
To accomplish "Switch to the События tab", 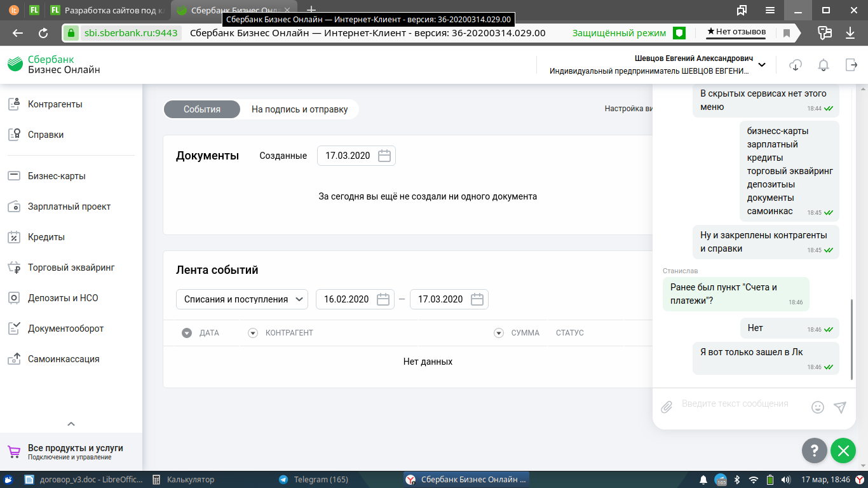I will [202, 109].
